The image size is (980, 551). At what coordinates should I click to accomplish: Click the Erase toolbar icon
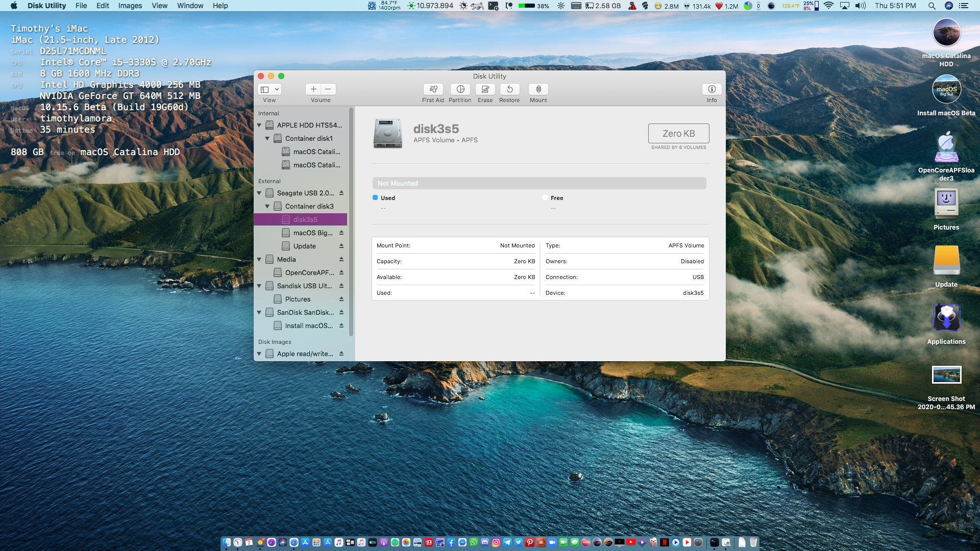coord(485,89)
